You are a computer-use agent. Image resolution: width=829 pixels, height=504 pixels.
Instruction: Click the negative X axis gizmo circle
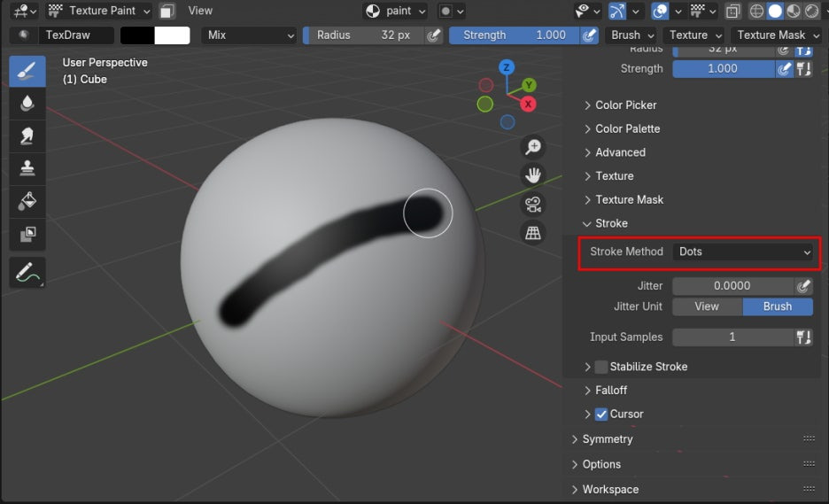click(486, 85)
